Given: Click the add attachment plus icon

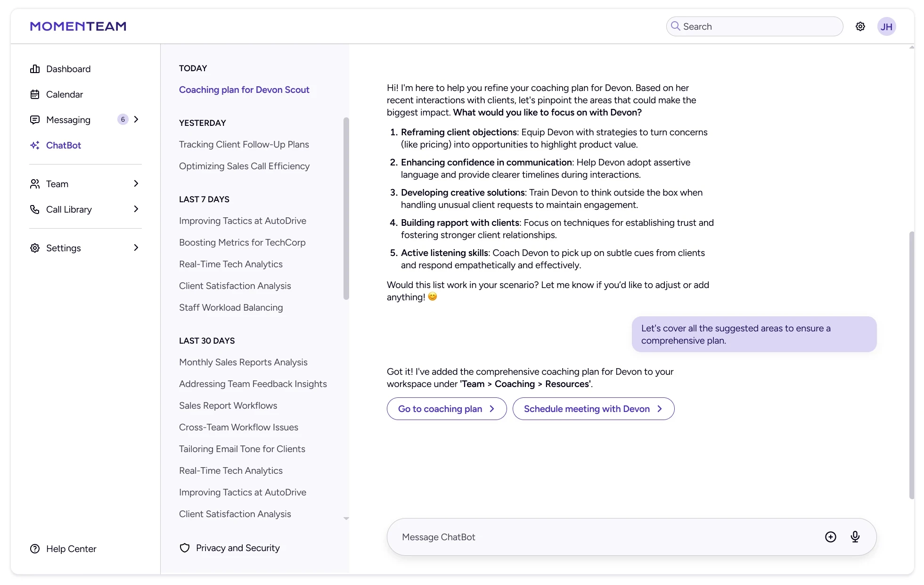Looking at the screenshot, I should (830, 536).
